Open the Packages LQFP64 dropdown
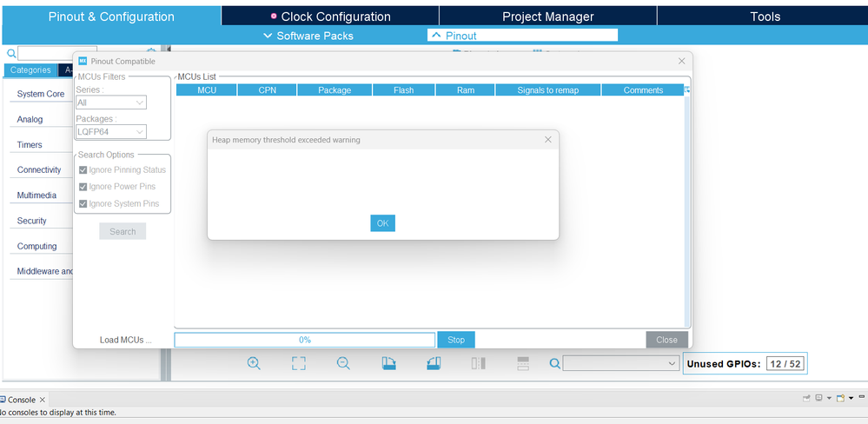The width and height of the screenshot is (868, 424). [110, 132]
